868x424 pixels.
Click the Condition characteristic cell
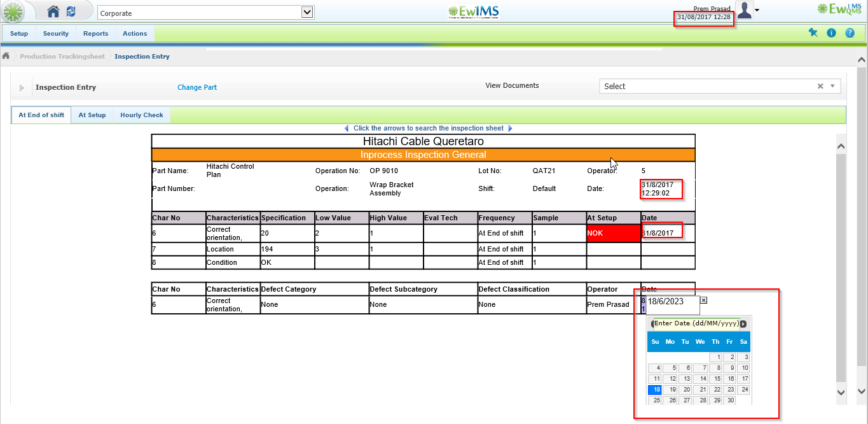pos(233,262)
